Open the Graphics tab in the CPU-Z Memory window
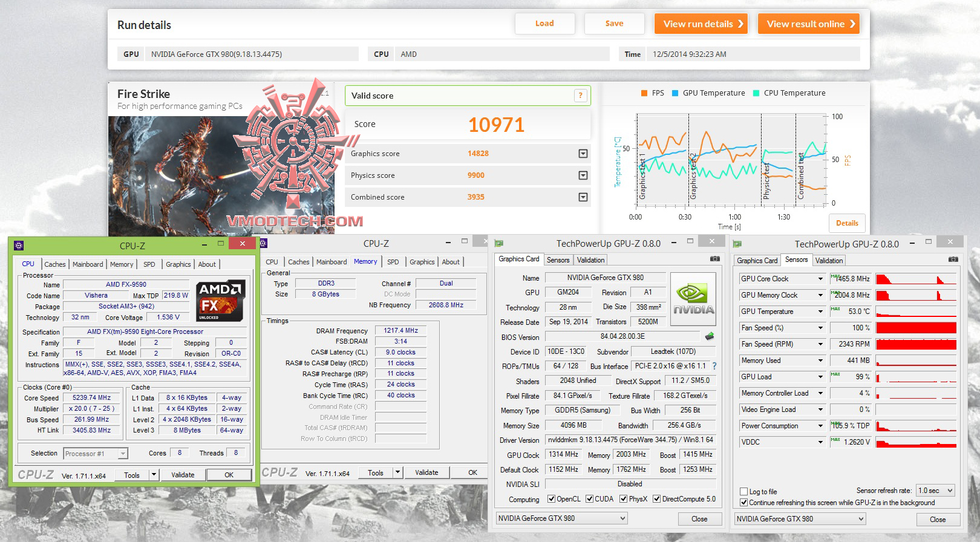The height and width of the screenshot is (542, 980). pos(422,262)
